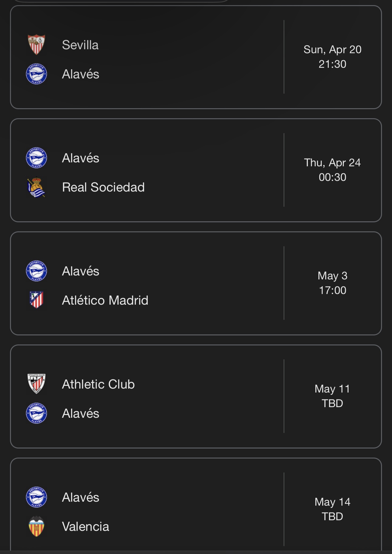Open the Sevilla team name link
The image size is (392, 554).
(x=80, y=45)
